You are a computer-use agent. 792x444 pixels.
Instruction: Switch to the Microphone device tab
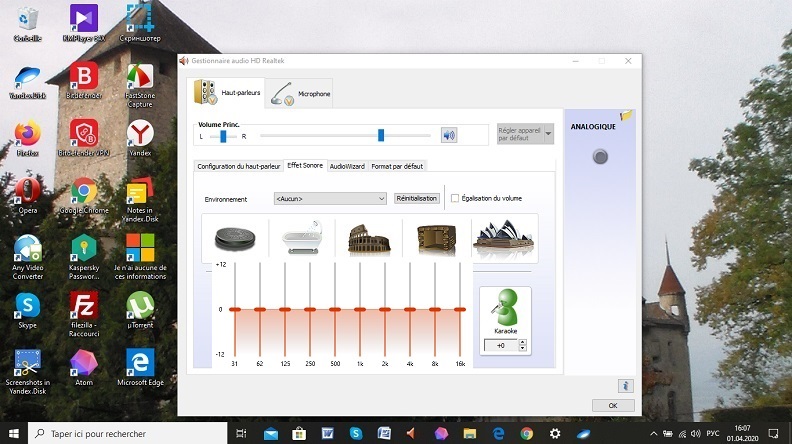300,94
